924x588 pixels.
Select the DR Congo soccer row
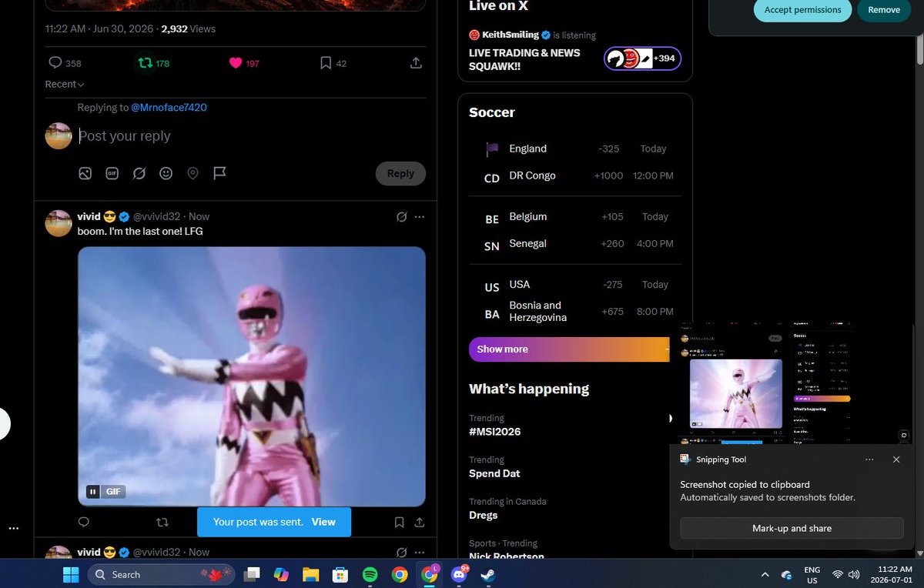575,176
